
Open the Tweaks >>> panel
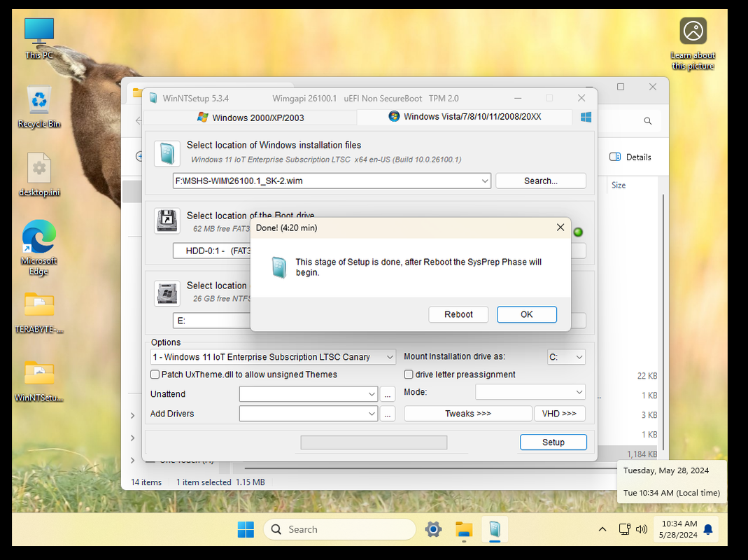(467, 414)
